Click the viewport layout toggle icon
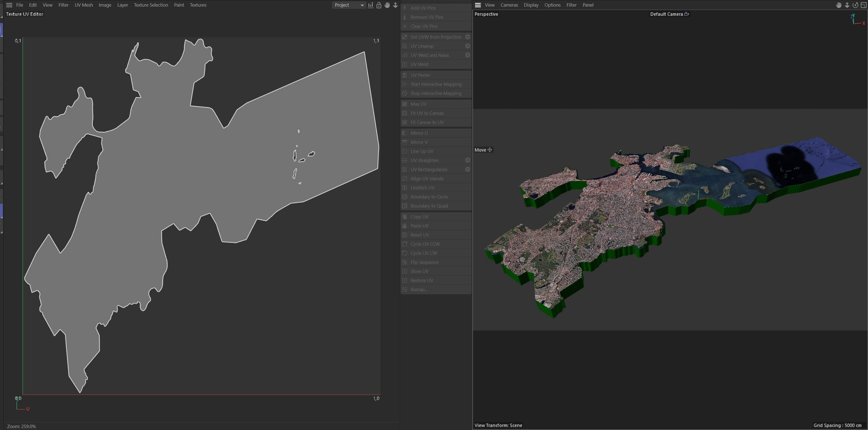This screenshot has width=868, height=430. (864, 5)
